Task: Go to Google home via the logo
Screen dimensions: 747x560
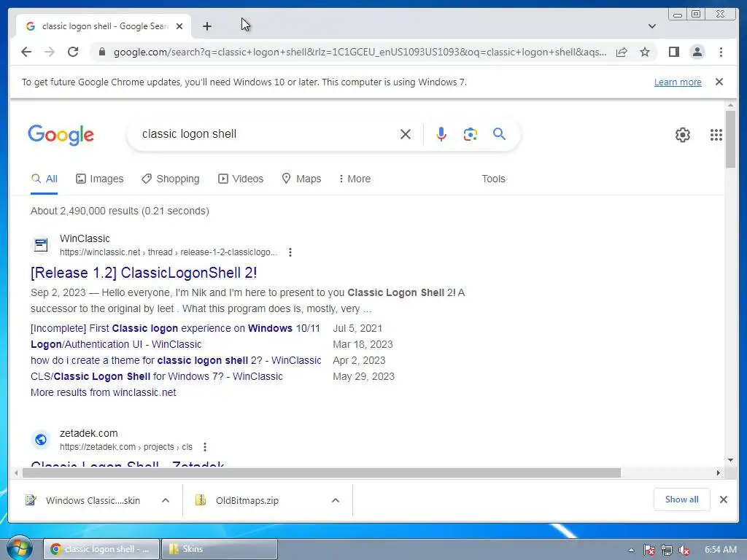Action: (x=61, y=135)
